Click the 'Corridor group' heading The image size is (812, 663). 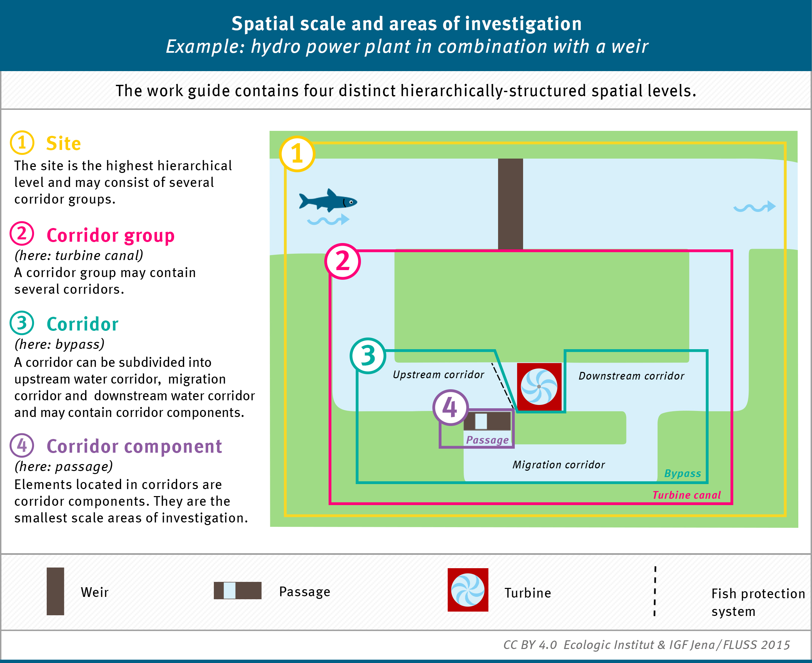click(x=111, y=236)
